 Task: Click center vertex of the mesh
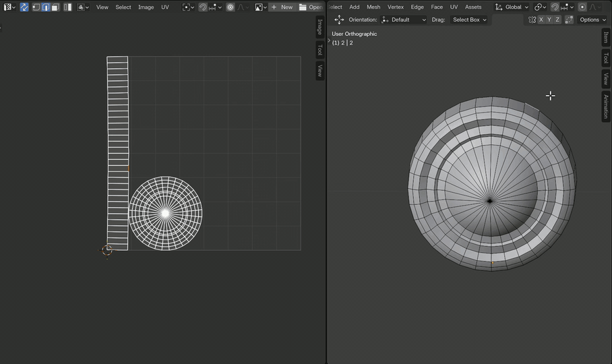click(490, 201)
